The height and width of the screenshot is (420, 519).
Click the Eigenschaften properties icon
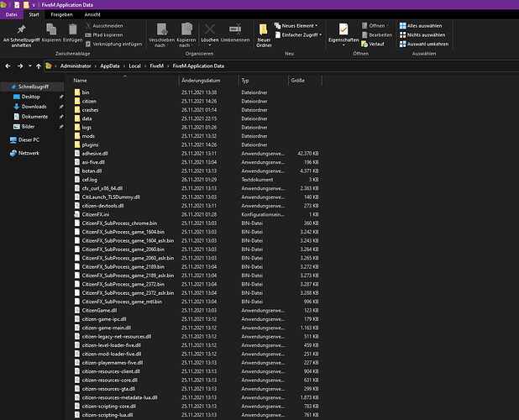pyautogui.click(x=343, y=29)
